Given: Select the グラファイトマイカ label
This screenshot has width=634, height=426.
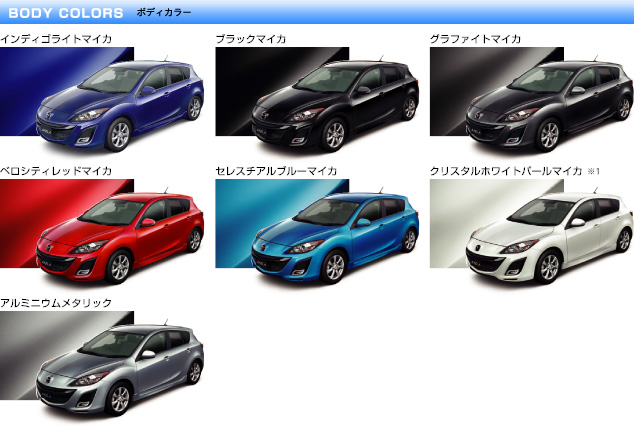Looking at the screenshot, I should click(476, 39).
